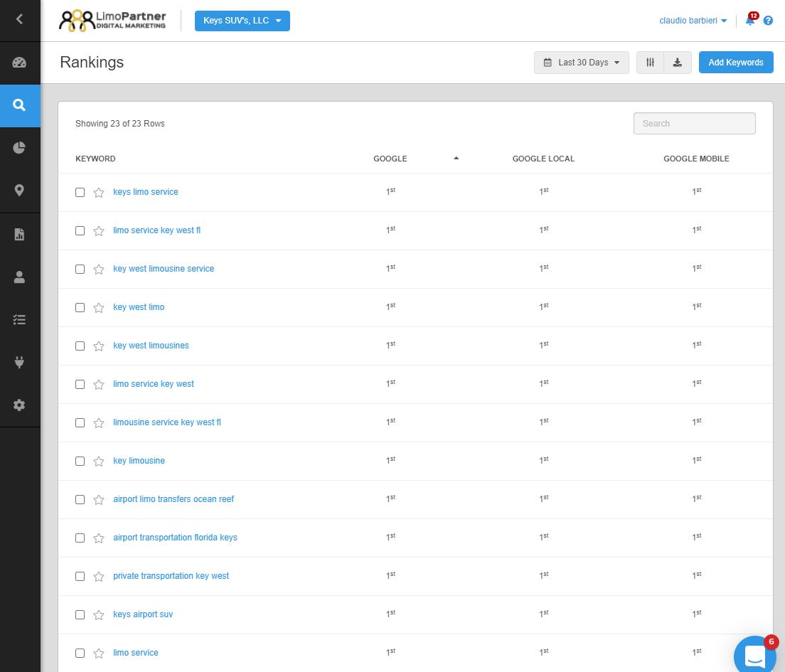
Task: Open airport limo transfers ocean reef link
Action: coord(173,498)
